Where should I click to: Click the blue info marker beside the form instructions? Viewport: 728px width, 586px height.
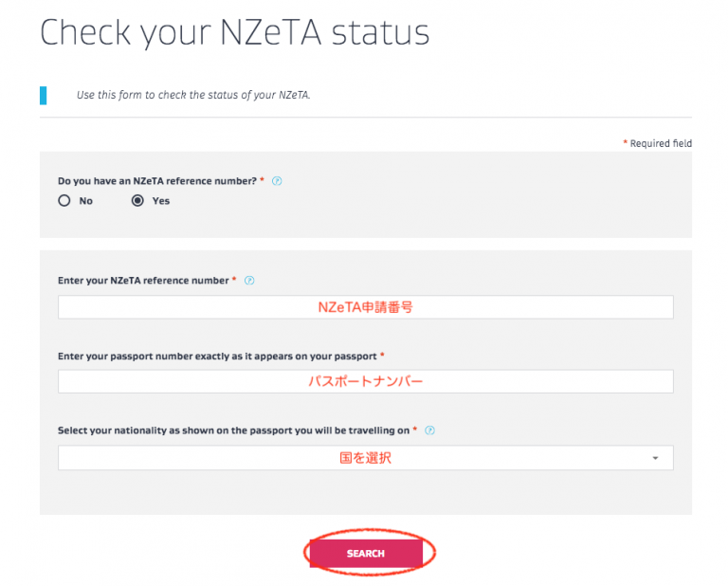(x=43, y=95)
